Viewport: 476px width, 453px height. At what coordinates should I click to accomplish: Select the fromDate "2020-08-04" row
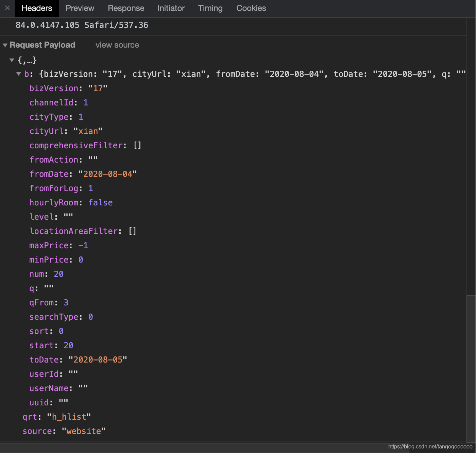click(83, 174)
